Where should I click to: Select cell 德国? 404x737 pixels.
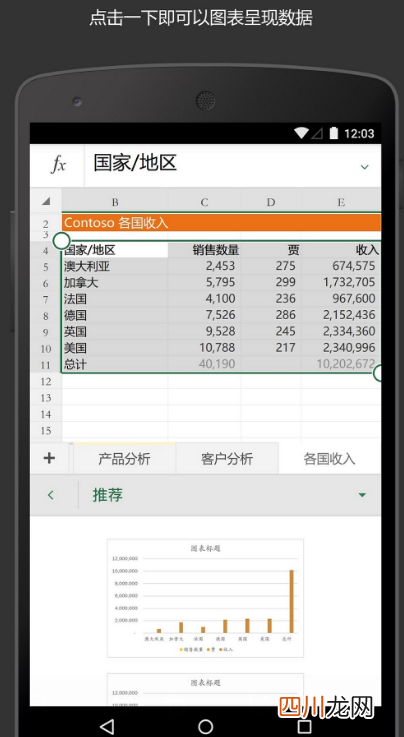pos(115,315)
